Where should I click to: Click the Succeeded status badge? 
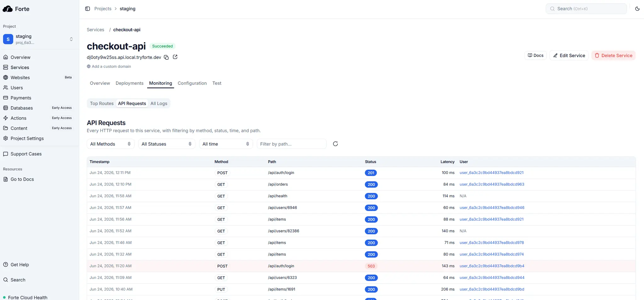tap(162, 46)
